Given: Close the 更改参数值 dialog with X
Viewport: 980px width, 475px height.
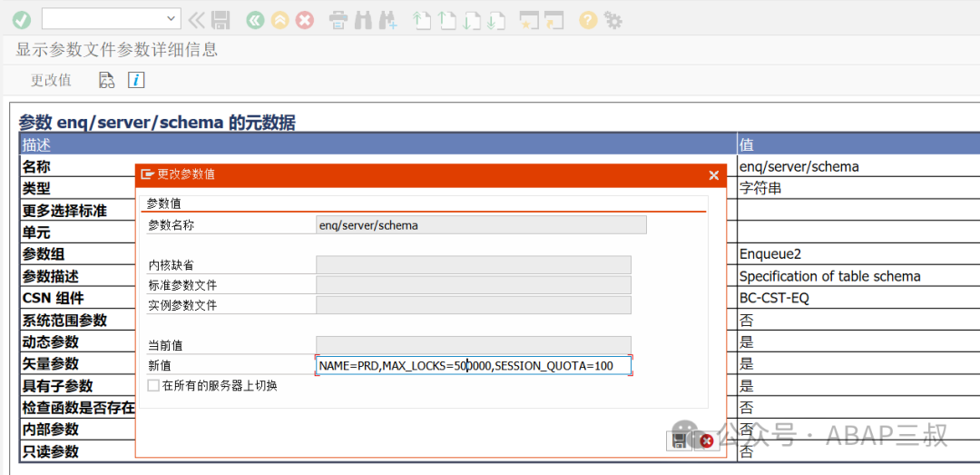Looking at the screenshot, I should coord(714,175).
